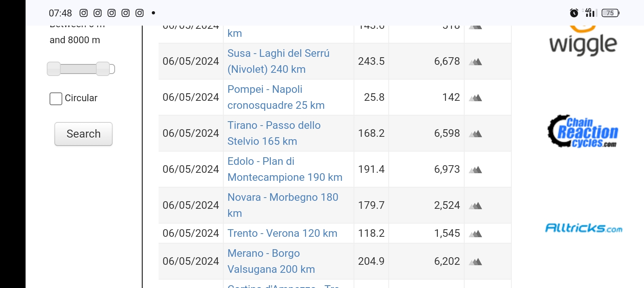Screen dimensions: 644x288
Task: Click mountain profile icon for Susa - Laghi del Serrú
Action: click(x=475, y=62)
